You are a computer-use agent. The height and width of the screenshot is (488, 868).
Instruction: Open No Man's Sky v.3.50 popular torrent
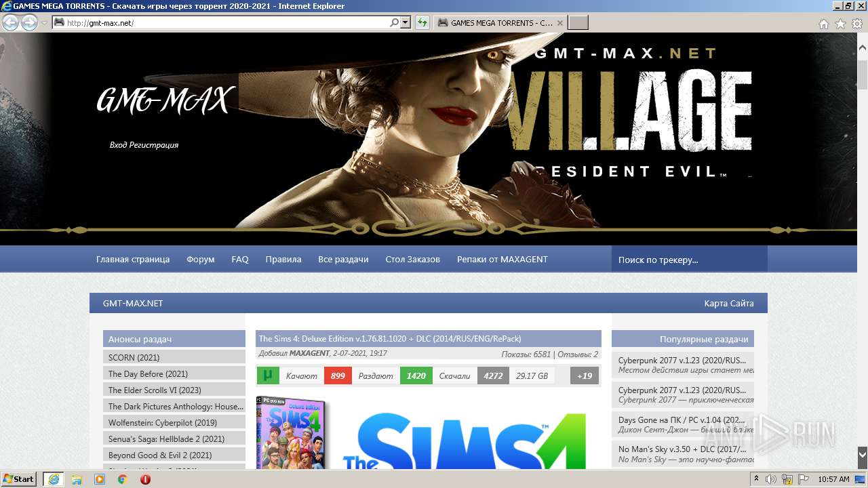click(682, 449)
